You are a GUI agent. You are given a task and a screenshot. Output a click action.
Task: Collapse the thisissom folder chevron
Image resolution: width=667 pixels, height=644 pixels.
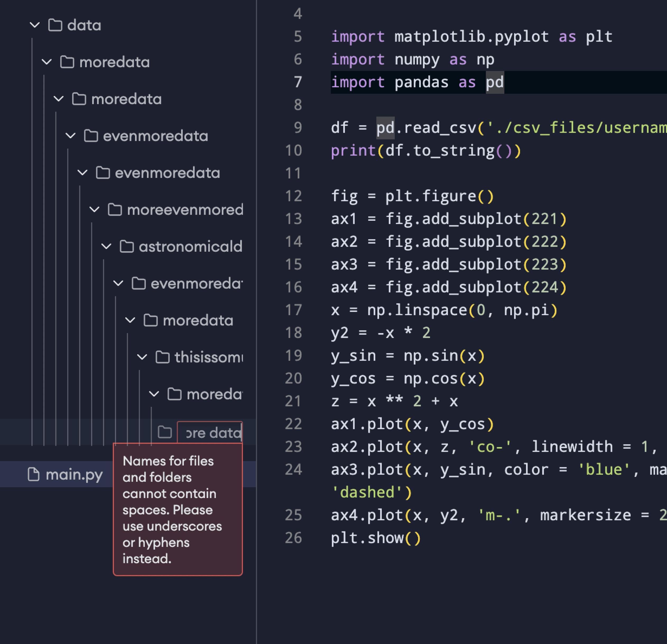142,357
